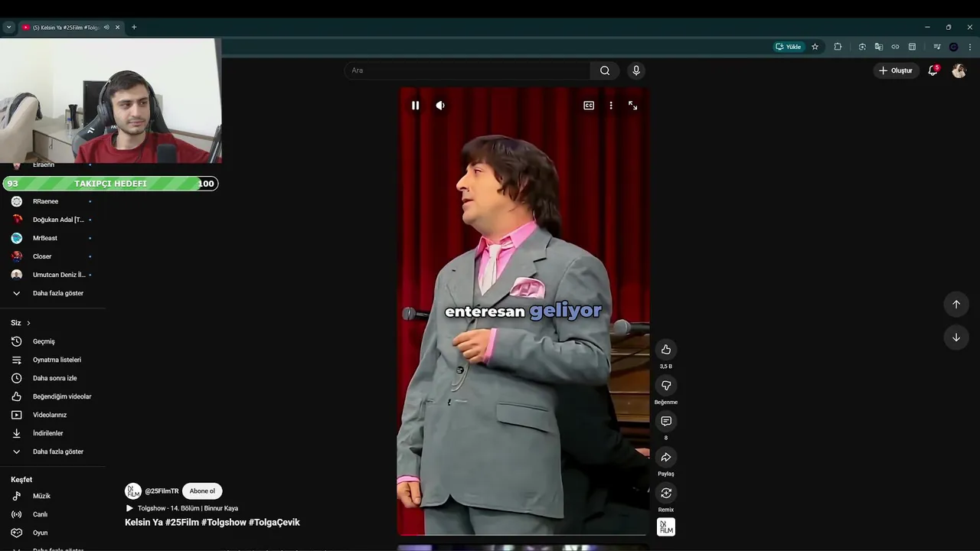Image resolution: width=980 pixels, height=551 pixels.
Task: Open the 25 Film channel avatar
Action: pyautogui.click(x=133, y=491)
